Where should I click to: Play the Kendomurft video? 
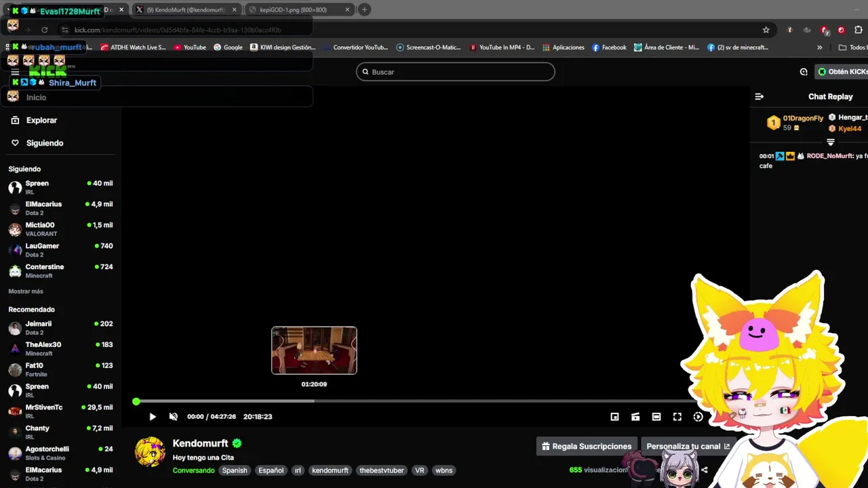[153, 417]
